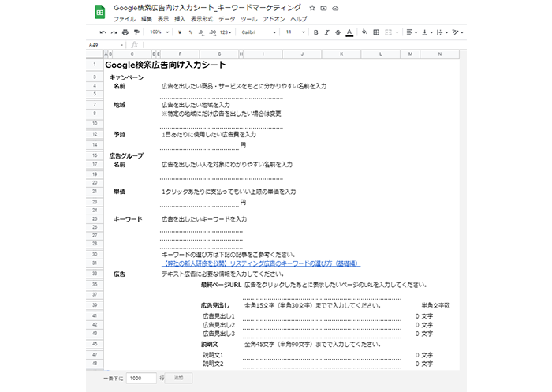Increase decimal places
552x392 pixels.
coord(212,32)
